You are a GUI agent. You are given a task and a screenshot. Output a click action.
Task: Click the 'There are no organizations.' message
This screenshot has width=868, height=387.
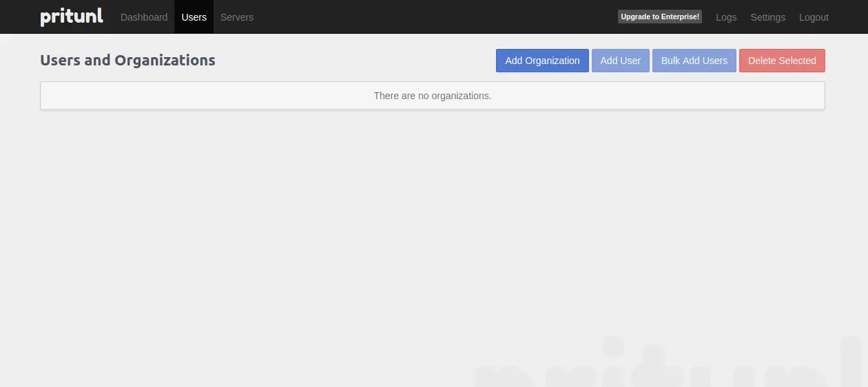point(433,96)
